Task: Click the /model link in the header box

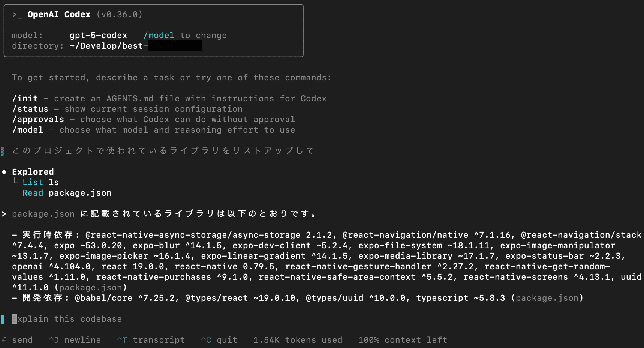Action: [159, 36]
